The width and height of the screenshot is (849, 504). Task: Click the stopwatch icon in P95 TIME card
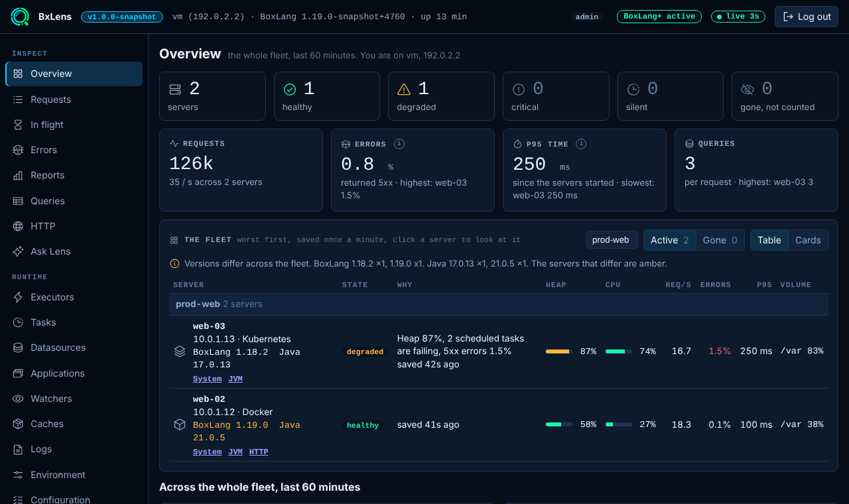pyautogui.click(x=518, y=143)
